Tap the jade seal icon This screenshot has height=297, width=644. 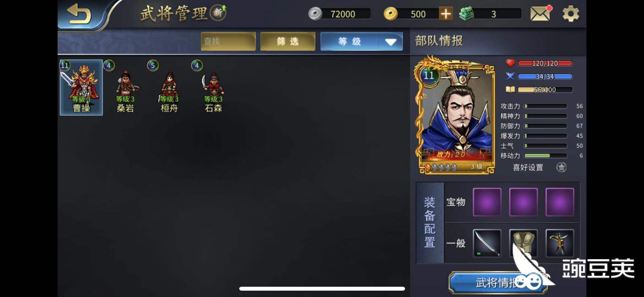coord(466,13)
